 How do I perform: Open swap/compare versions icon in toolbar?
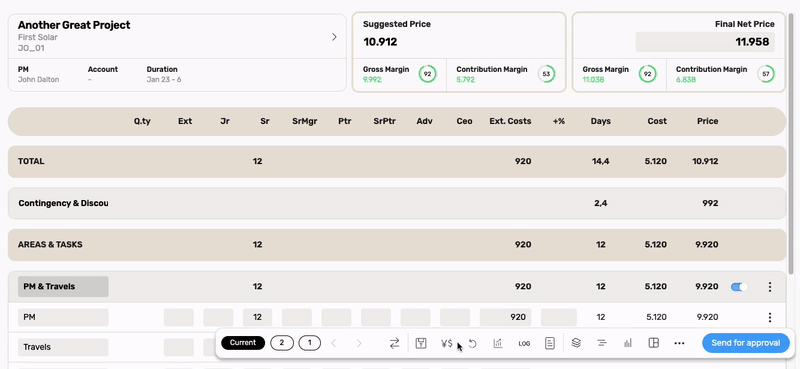click(394, 343)
